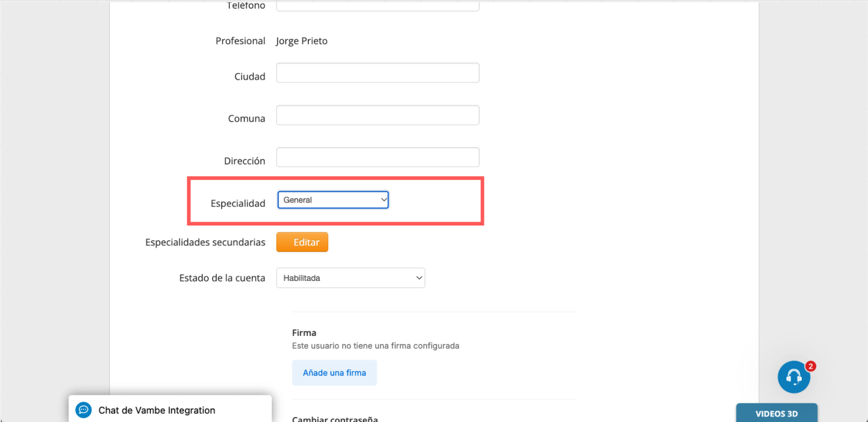Focus the Dirección text field

[377, 157]
